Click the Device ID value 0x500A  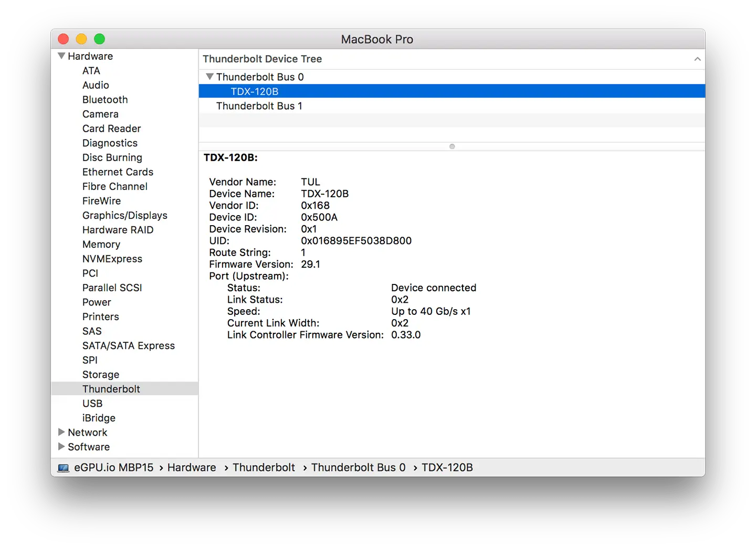point(319,217)
